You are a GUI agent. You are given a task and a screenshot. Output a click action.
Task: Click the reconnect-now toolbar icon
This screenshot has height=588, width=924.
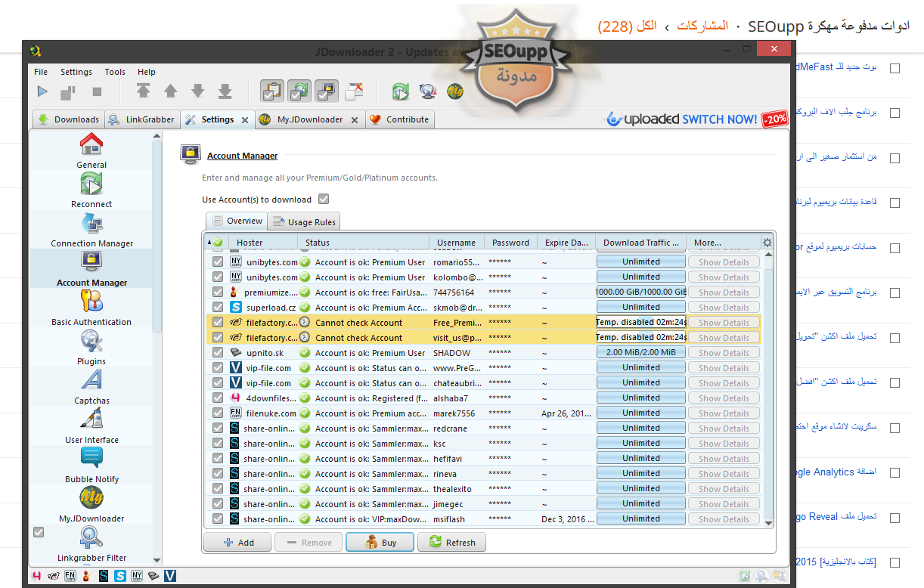coord(401,92)
